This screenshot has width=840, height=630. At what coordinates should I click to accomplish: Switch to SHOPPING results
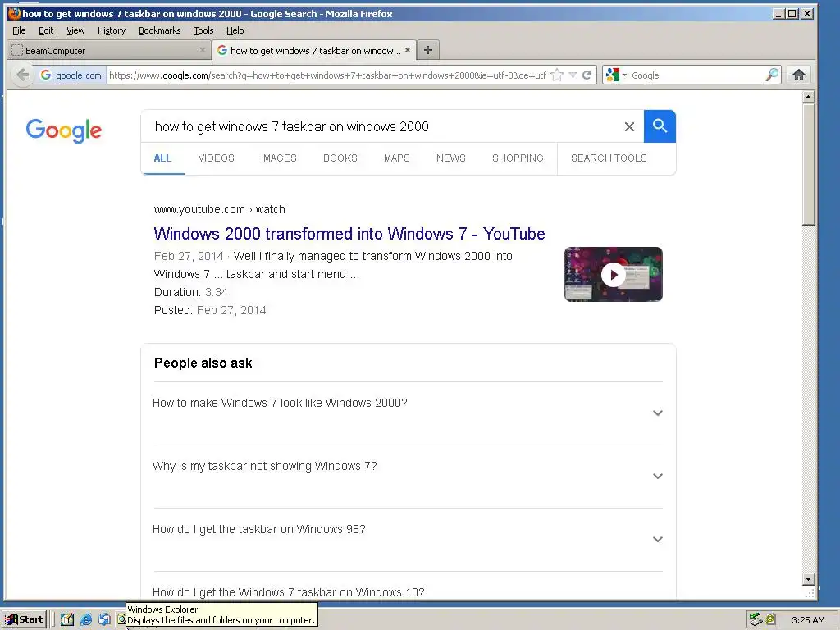point(518,158)
